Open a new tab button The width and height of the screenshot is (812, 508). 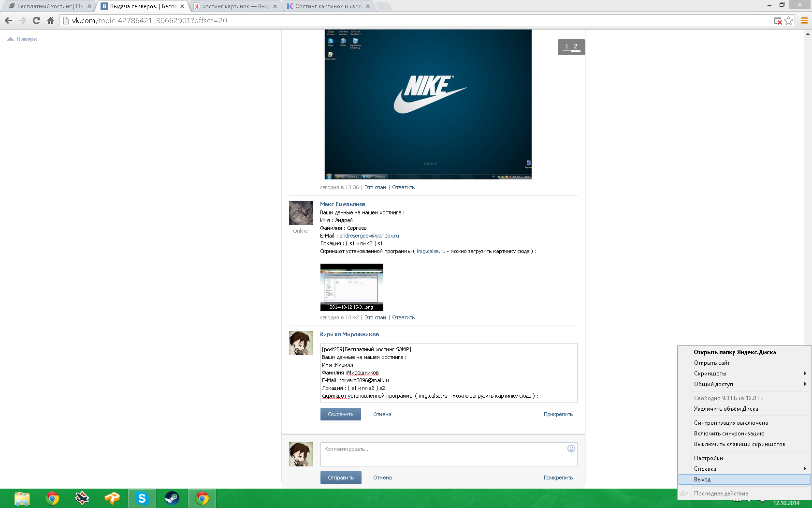[x=384, y=6]
